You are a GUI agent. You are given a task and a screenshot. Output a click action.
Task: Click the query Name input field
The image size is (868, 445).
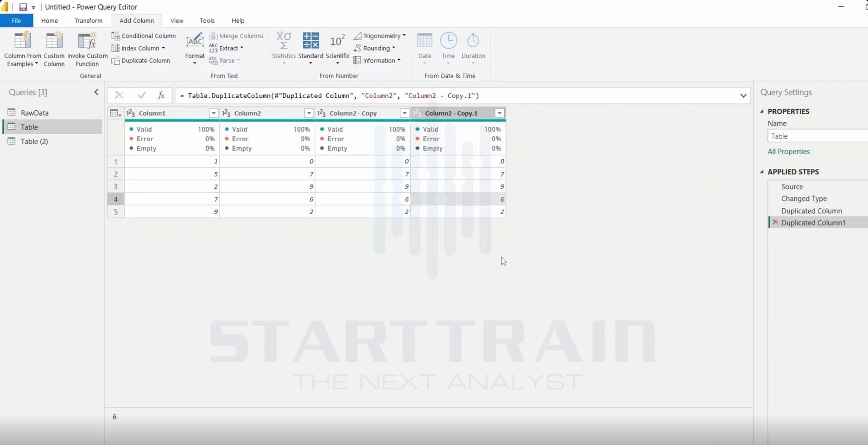tap(818, 136)
